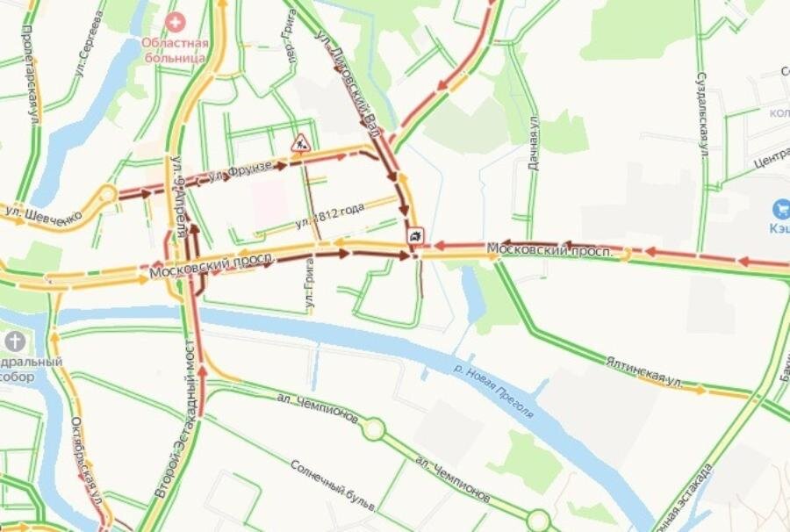
Task: Select the ул. Литовский Вал label
Action: 348,84
